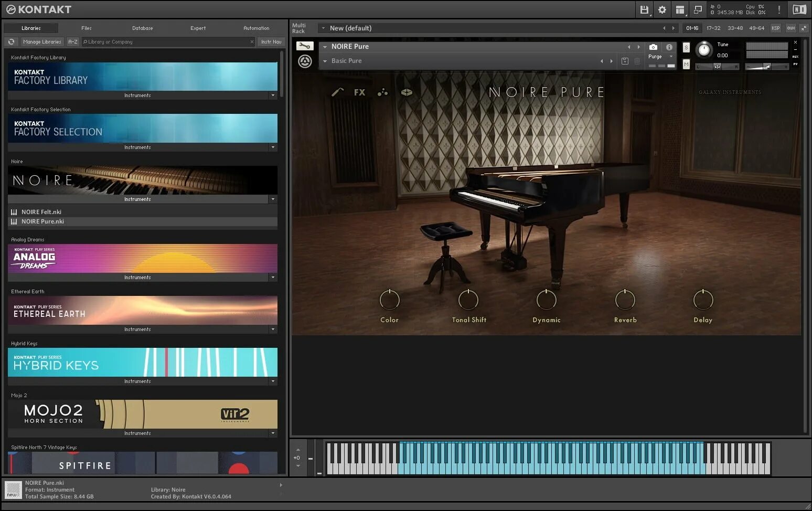812x511 pixels.
Task: Delete the snapshot with the trash icon
Action: [637, 61]
